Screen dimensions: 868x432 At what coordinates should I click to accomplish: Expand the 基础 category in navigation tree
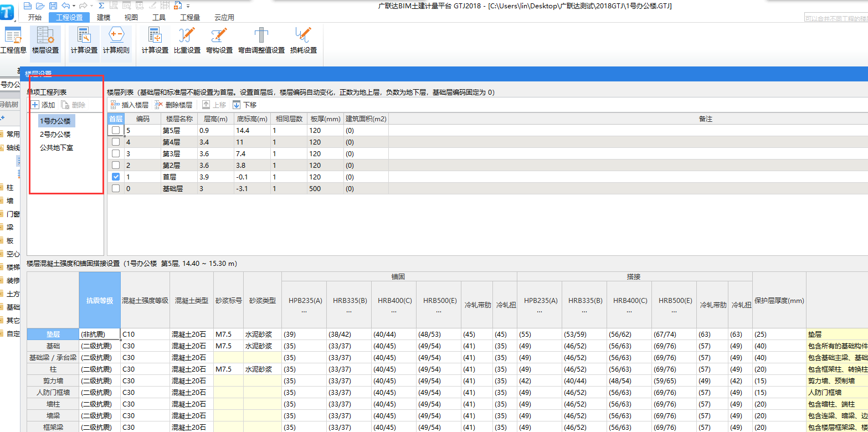10,307
